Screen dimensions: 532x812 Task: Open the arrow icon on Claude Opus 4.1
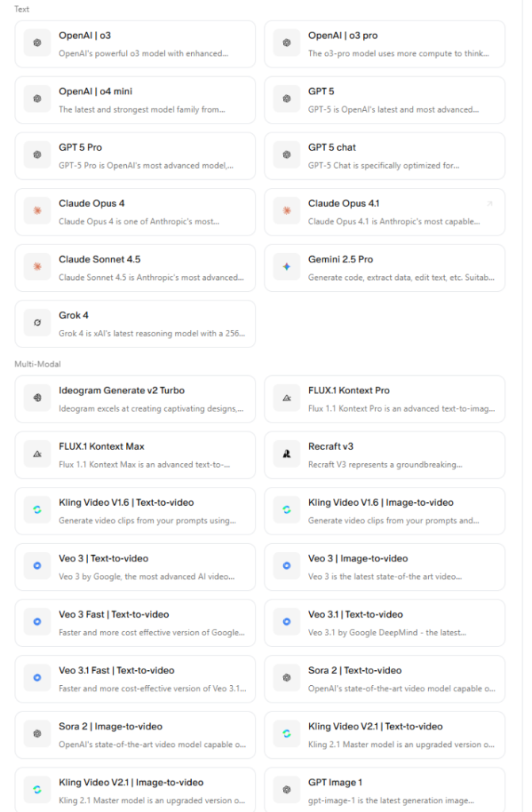pyautogui.click(x=489, y=204)
